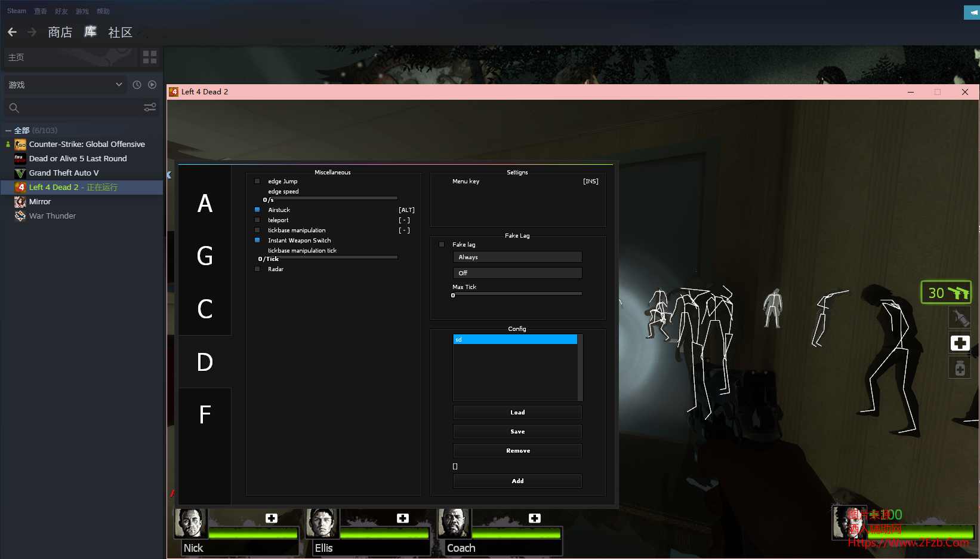The width and height of the screenshot is (980, 559).
Task: Enable the teleport checkbox
Action: tap(257, 220)
